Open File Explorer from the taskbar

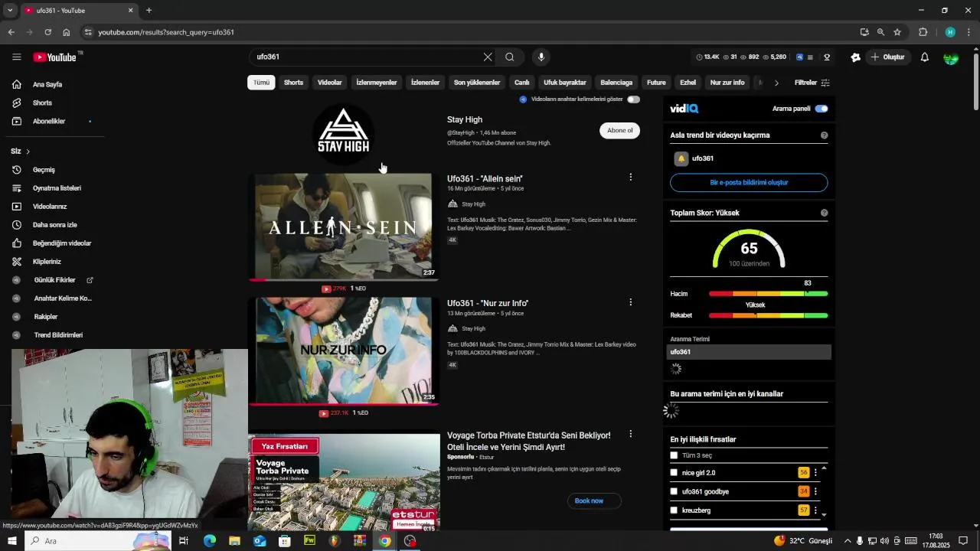[234, 541]
